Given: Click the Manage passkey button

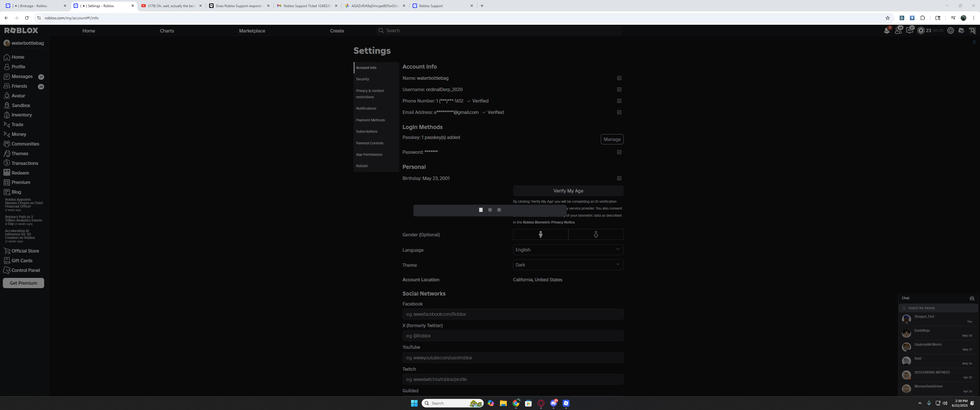Looking at the screenshot, I should pyautogui.click(x=612, y=139).
